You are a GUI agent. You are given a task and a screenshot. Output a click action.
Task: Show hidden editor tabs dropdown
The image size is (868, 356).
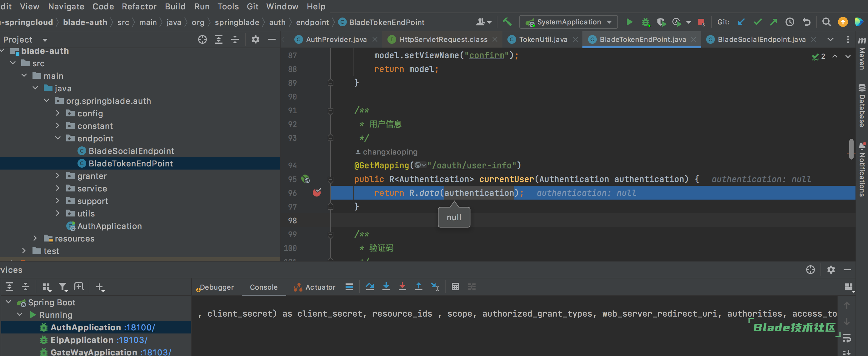830,40
